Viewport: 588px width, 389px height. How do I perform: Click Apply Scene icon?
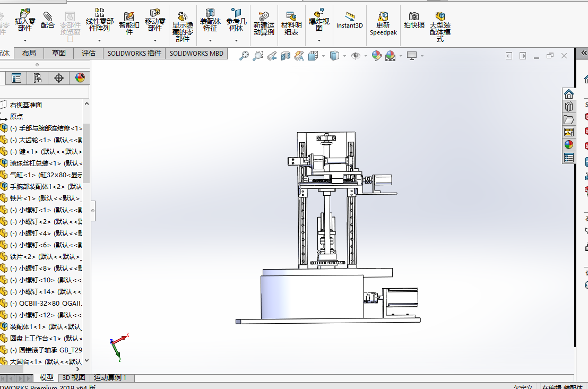click(391, 56)
